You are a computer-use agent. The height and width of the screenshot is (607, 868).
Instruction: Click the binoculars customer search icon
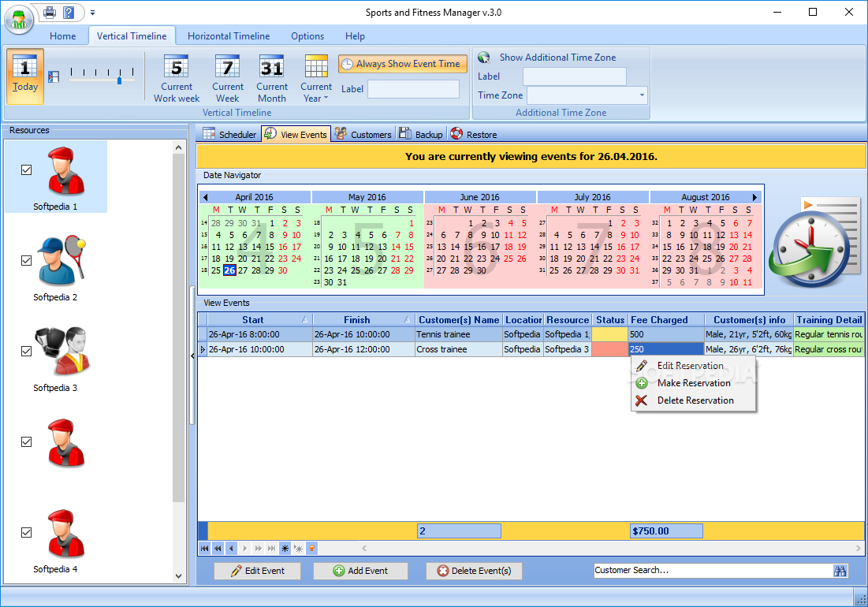tap(840, 571)
